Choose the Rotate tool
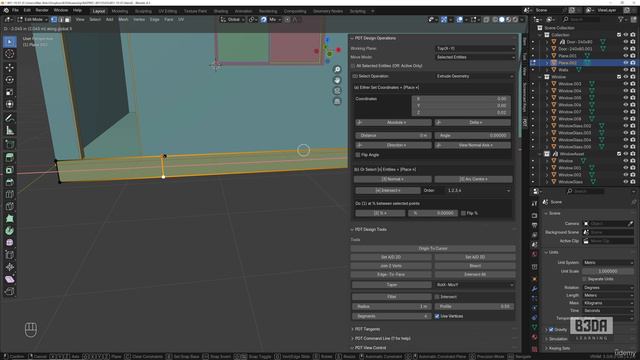Viewport: 640px width, 360px height. 9,80
